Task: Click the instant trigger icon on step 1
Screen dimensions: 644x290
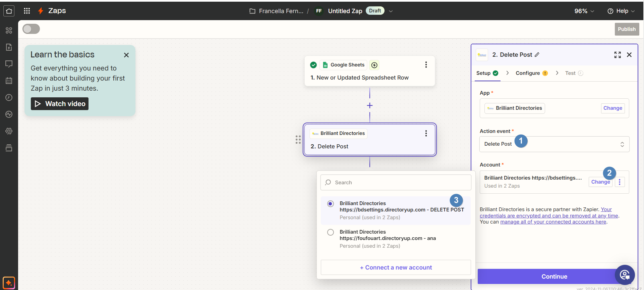Action: [x=374, y=65]
